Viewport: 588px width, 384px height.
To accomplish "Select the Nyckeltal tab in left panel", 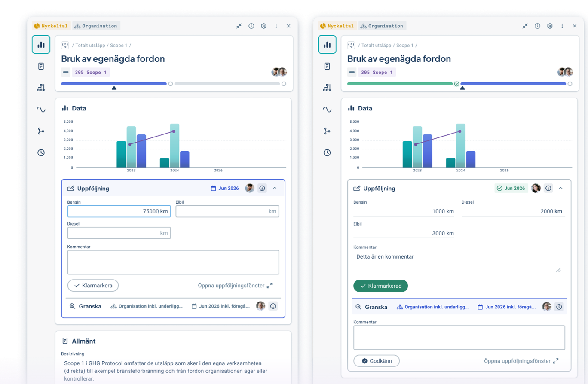I will coord(51,26).
